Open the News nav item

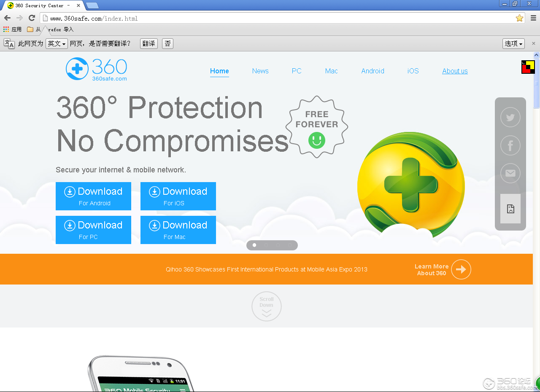260,71
